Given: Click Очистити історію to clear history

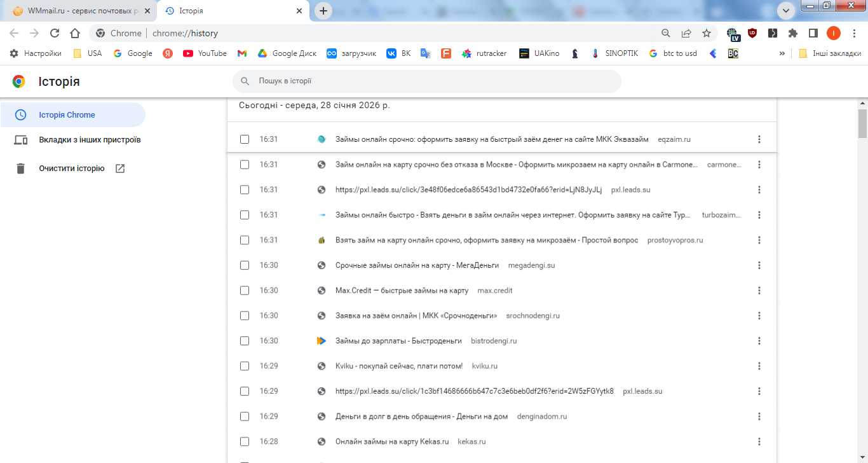Looking at the screenshot, I should pos(72,169).
